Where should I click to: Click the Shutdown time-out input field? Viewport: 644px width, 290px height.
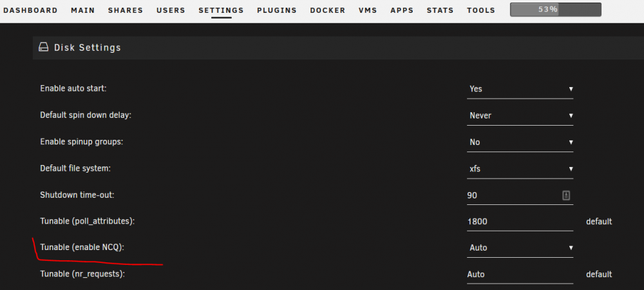(520, 195)
